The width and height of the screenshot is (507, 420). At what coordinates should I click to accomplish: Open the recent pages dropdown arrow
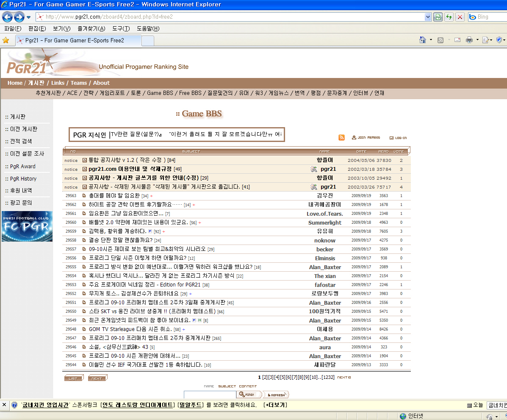28,17
